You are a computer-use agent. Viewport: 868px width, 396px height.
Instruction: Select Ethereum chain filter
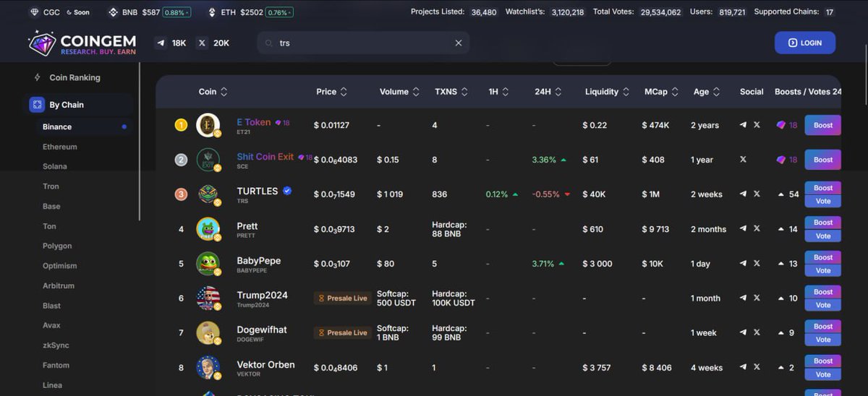point(59,147)
